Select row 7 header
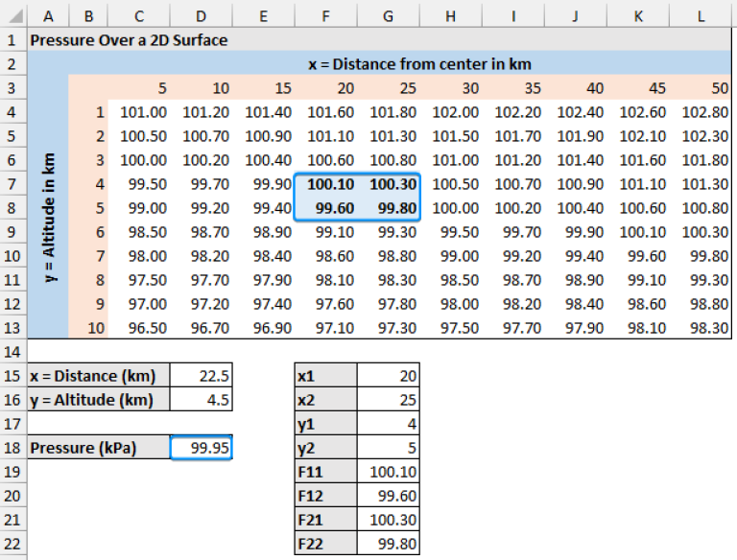This screenshot has width=737, height=560. (x=12, y=183)
